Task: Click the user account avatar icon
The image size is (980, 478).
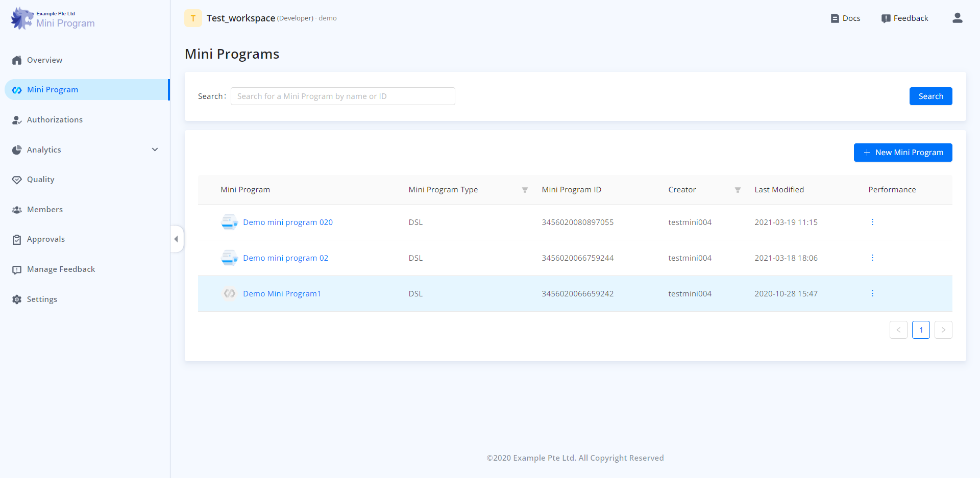Action: pyautogui.click(x=957, y=18)
